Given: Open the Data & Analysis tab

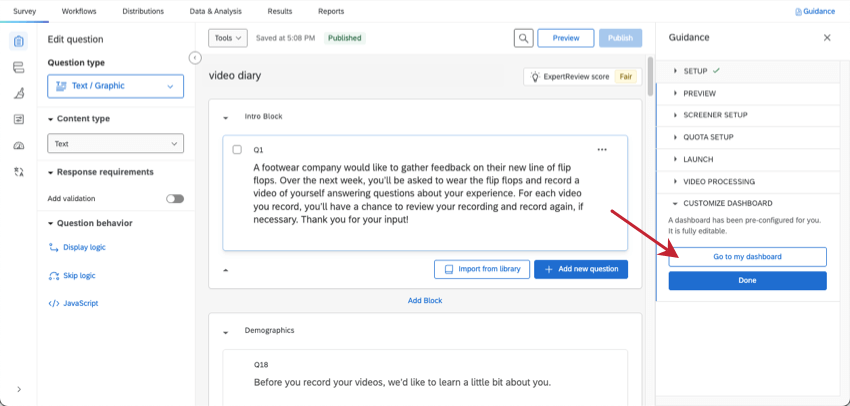Looking at the screenshot, I should [215, 11].
